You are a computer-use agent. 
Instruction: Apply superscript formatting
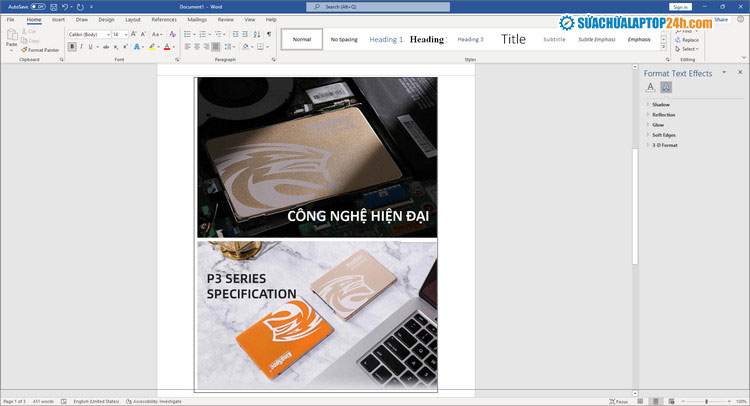pyautogui.click(x=125, y=47)
